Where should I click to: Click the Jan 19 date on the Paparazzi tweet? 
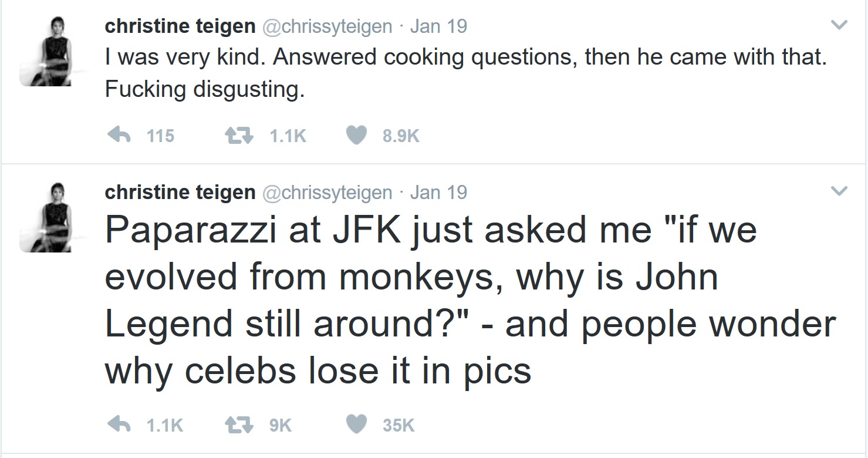pyautogui.click(x=438, y=192)
